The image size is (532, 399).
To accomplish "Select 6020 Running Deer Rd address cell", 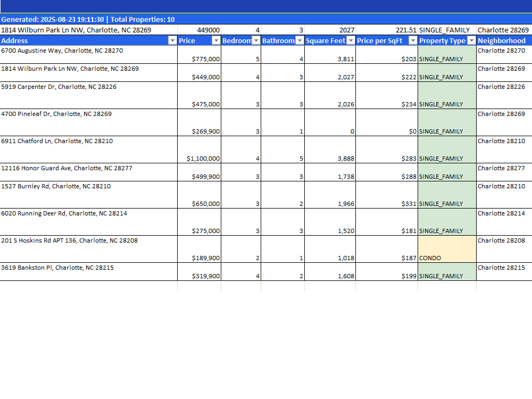I will (88, 222).
